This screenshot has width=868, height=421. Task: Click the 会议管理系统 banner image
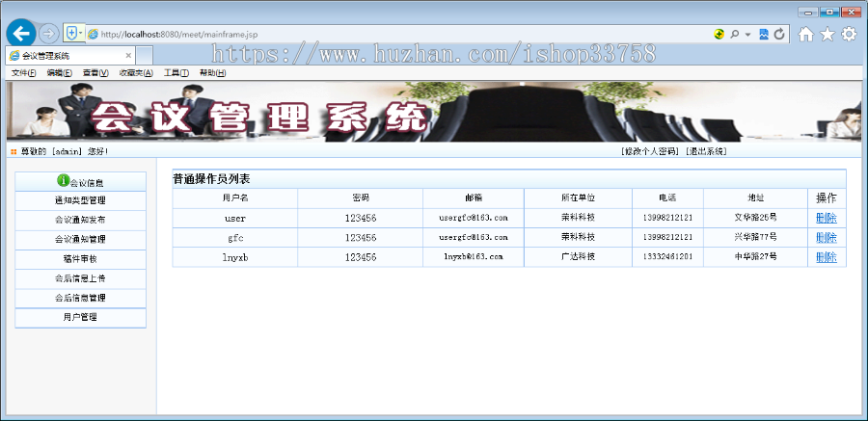pyautogui.click(x=434, y=113)
